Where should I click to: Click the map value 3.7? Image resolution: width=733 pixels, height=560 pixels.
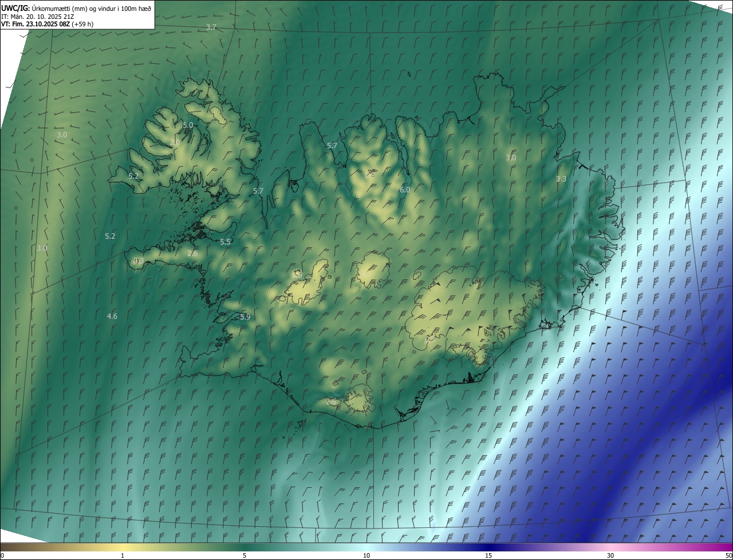[x=211, y=27]
